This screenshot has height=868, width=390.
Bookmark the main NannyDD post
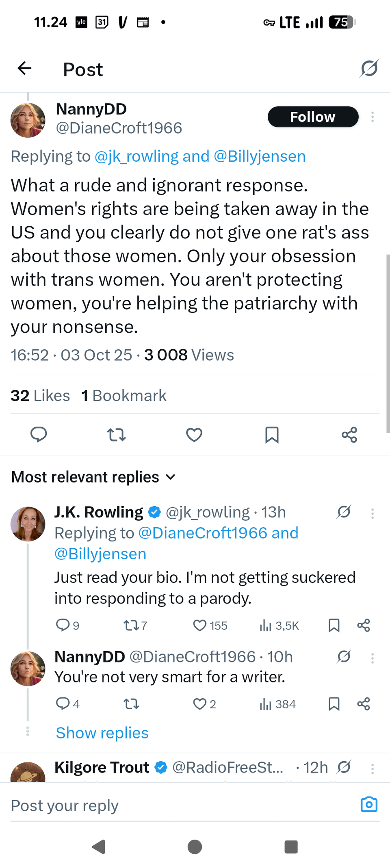[272, 435]
